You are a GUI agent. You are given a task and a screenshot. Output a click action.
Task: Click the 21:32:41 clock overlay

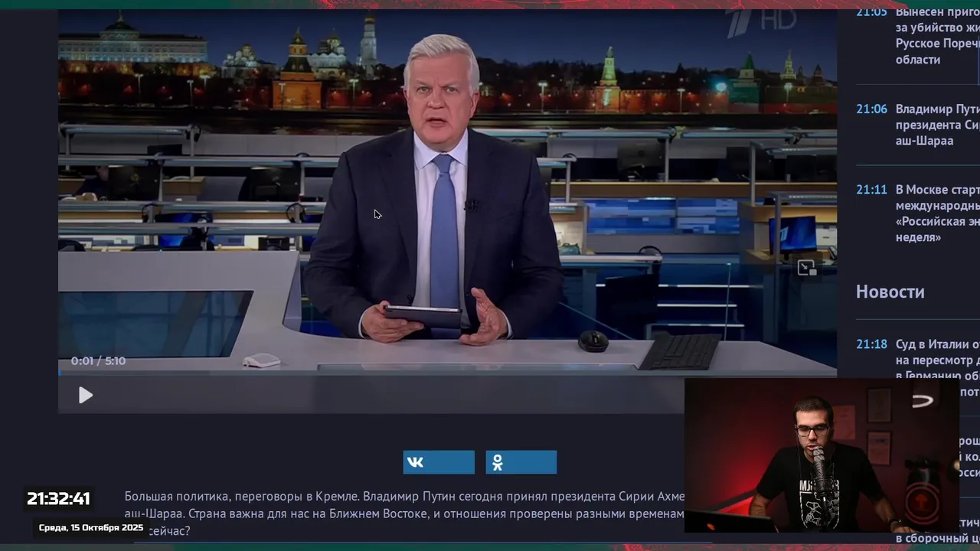[x=59, y=498]
